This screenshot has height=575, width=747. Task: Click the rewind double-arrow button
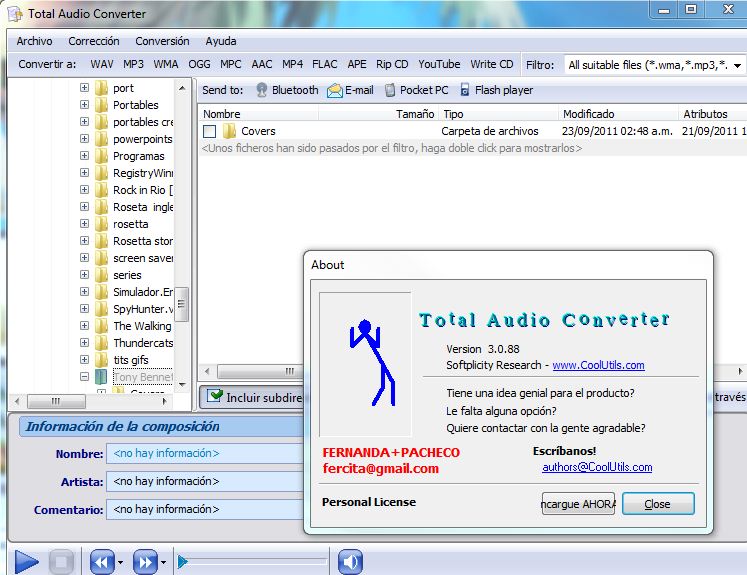(102, 562)
